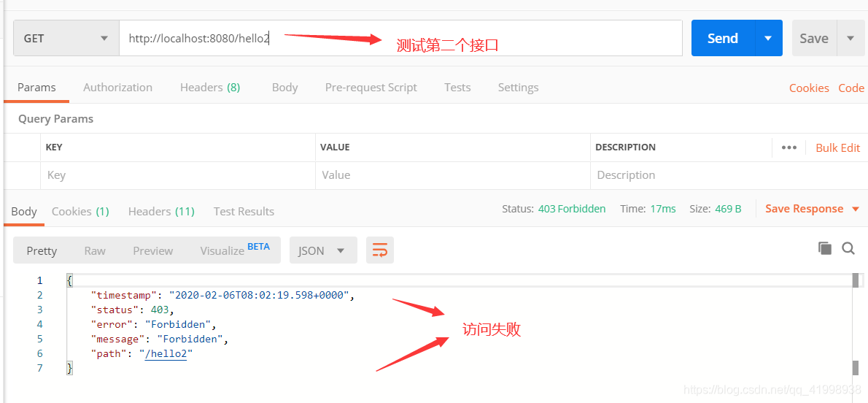Click the DESCRIPTION column header
868x403 pixels.
(x=626, y=147)
